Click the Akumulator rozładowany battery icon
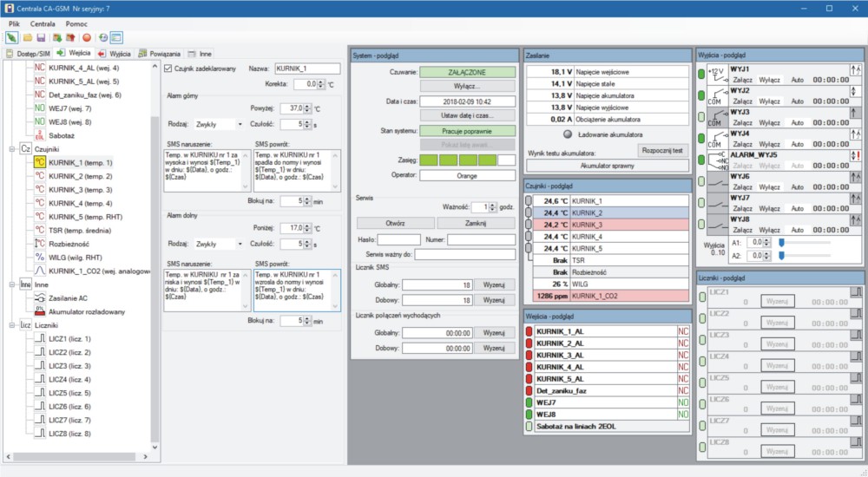This screenshot has height=477, width=868. click(39, 311)
